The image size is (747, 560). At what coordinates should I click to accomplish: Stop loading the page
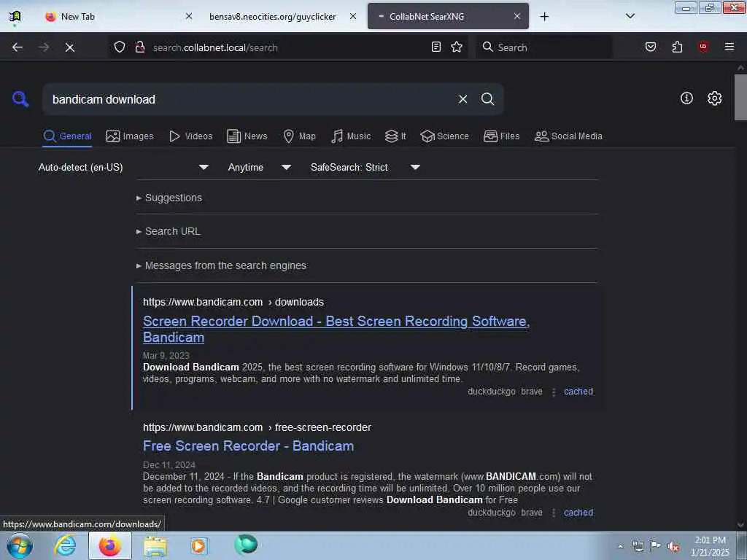click(69, 47)
